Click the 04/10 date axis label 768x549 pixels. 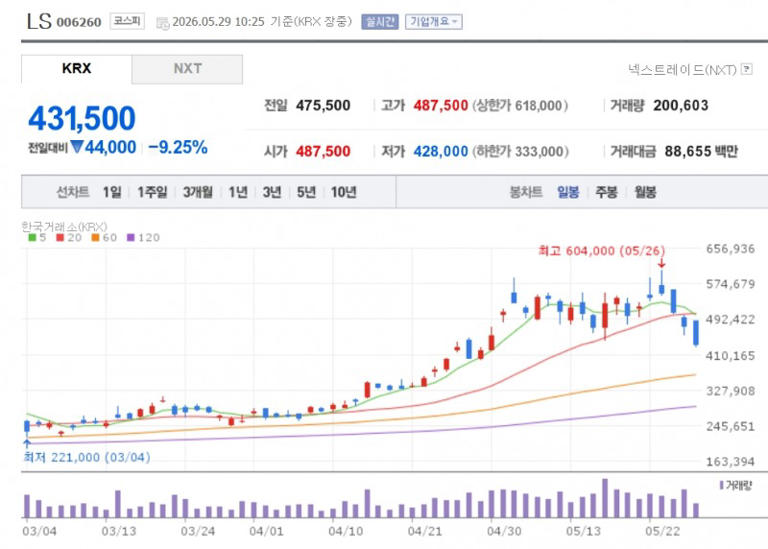[x=346, y=531]
